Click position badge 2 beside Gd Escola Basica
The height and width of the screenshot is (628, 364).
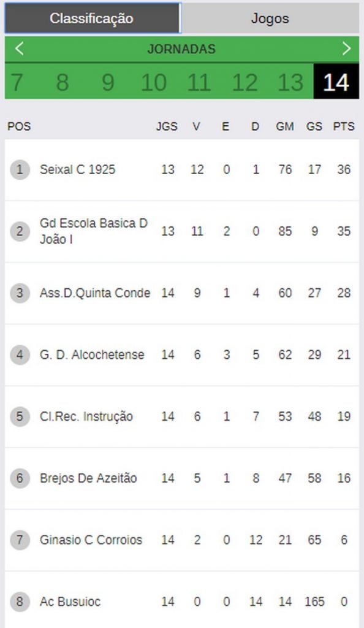[x=20, y=231]
